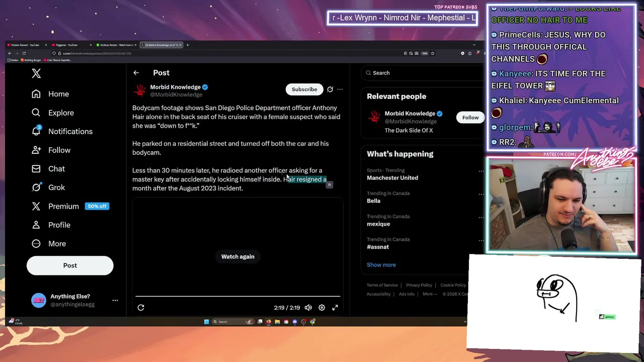Open Ads info footer link
This screenshot has height=362, width=644.
(407, 294)
